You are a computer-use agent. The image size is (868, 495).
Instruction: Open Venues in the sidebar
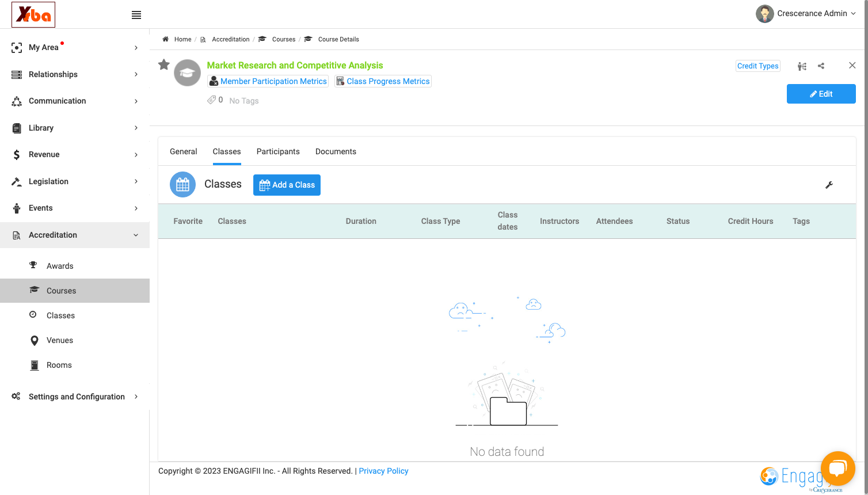coord(75,340)
